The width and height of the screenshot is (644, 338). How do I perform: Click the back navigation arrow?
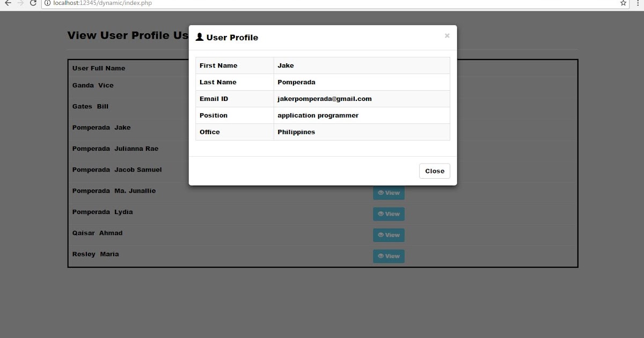(x=8, y=4)
